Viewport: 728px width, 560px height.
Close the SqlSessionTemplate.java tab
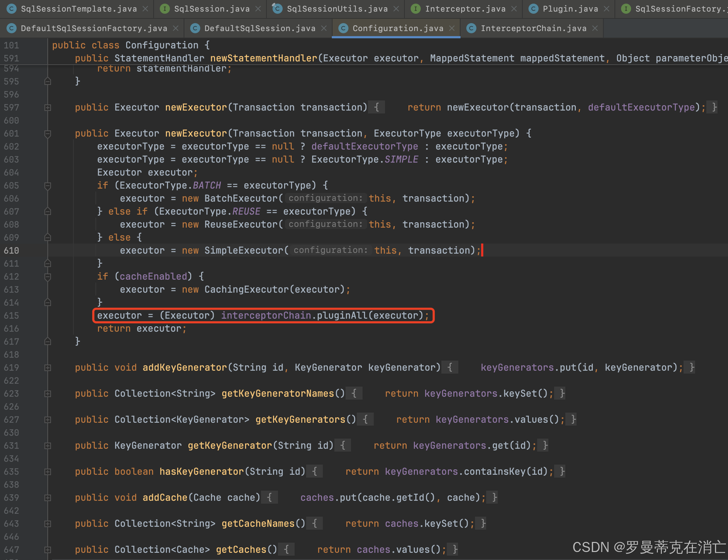point(145,9)
